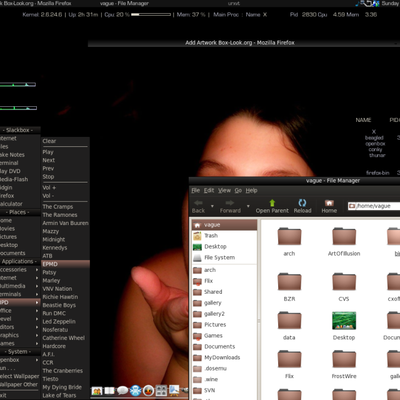Click the /home/vague location field

coord(374,206)
